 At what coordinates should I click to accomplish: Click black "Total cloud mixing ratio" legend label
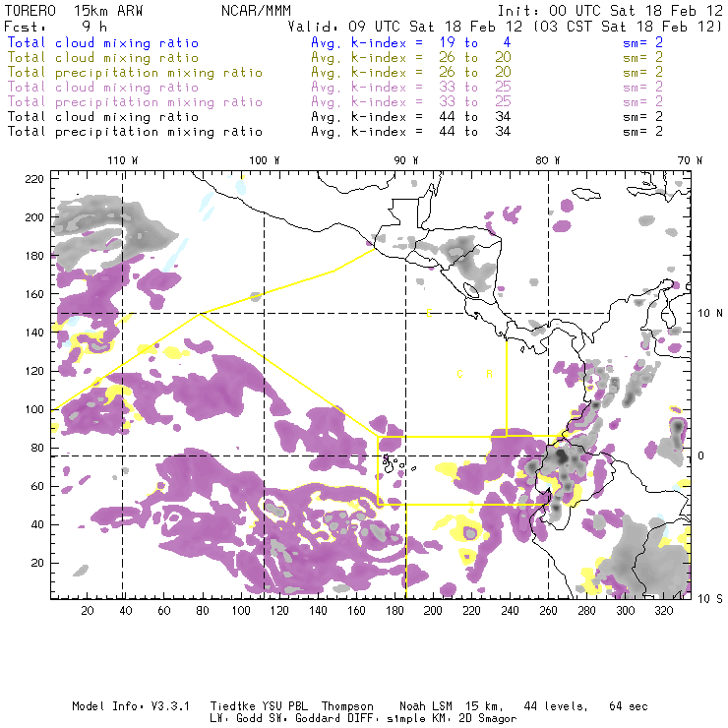click(x=103, y=117)
